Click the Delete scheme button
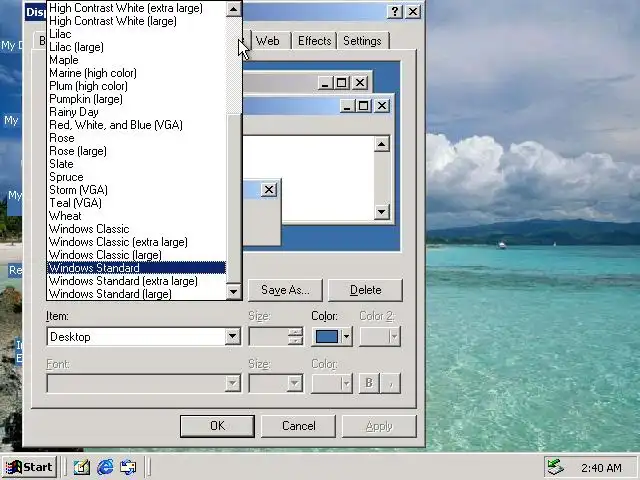Screen dimensions: 640x480 [x=365, y=290]
